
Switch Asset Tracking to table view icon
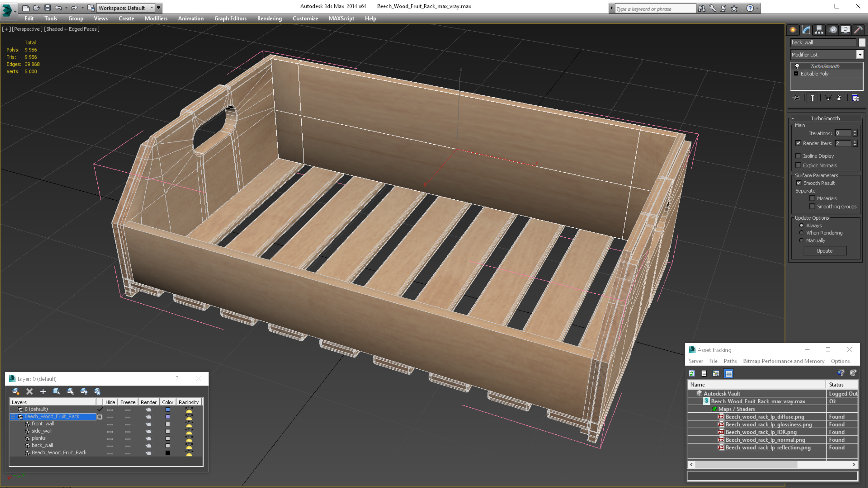coord(728,373)
